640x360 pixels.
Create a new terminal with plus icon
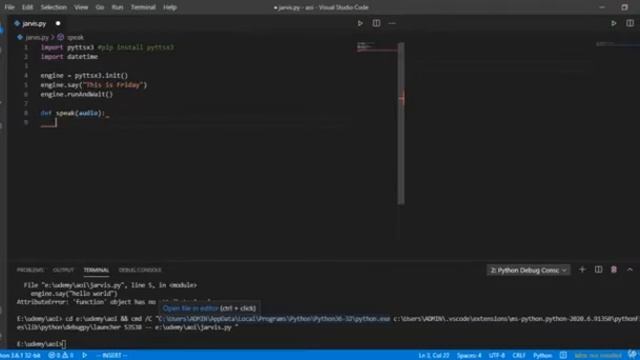(x=582, y=270)
